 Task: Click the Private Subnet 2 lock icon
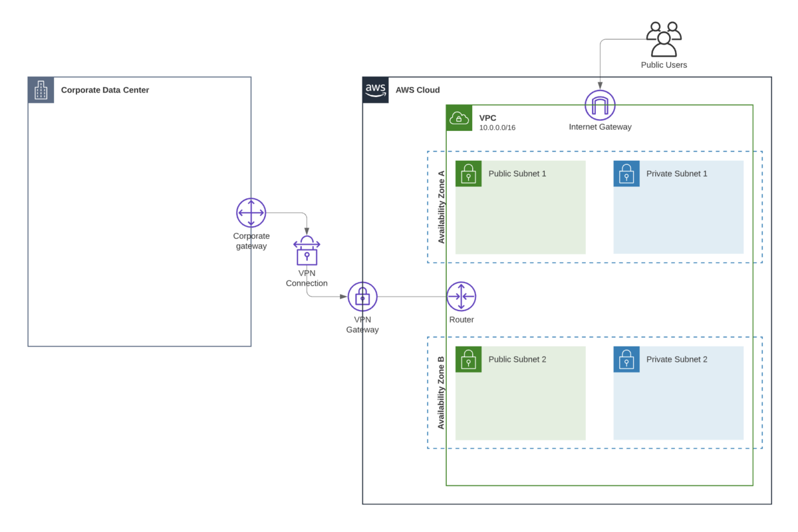pos(626,359)
